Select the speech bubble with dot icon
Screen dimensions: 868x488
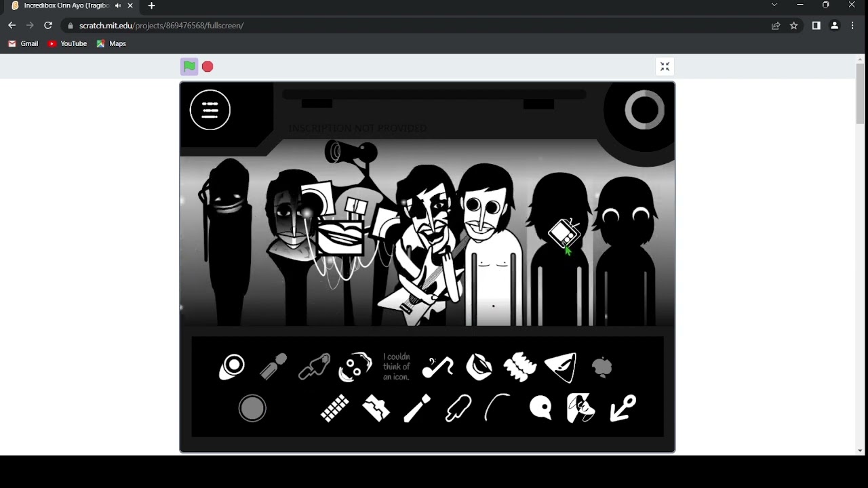point(540,408)
